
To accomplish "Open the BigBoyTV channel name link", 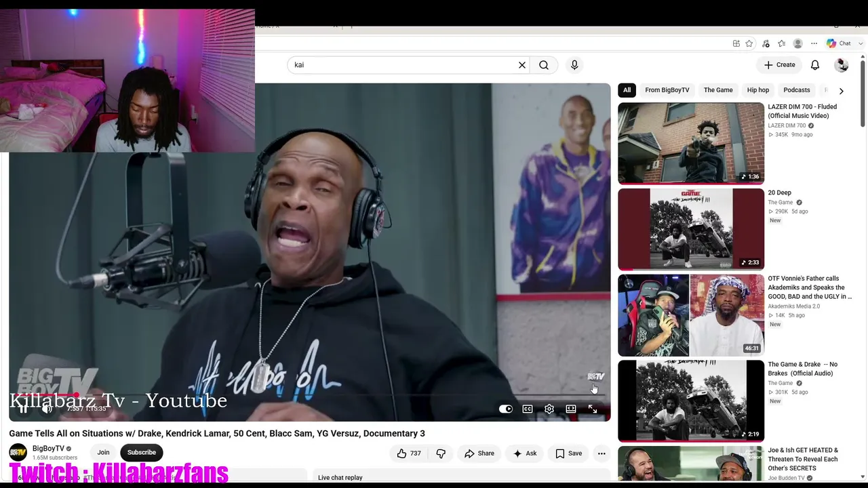I will [x=48, y=449].
